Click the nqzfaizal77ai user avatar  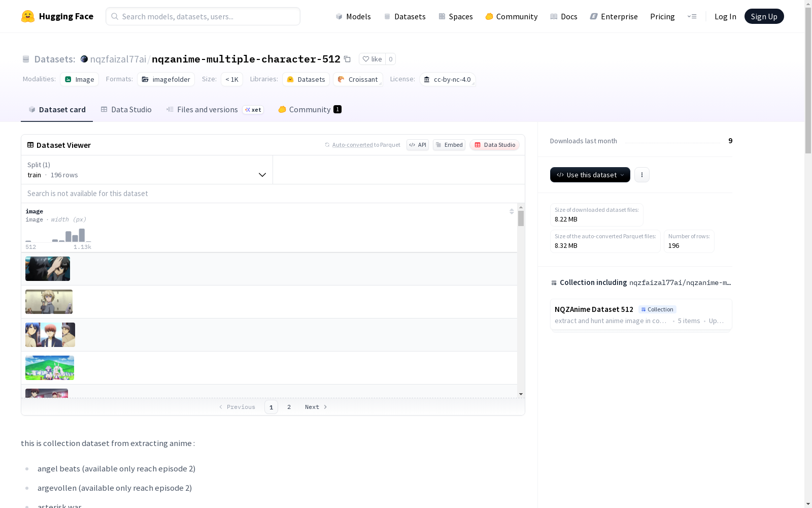pyautogui.click(x=84, y=59)
